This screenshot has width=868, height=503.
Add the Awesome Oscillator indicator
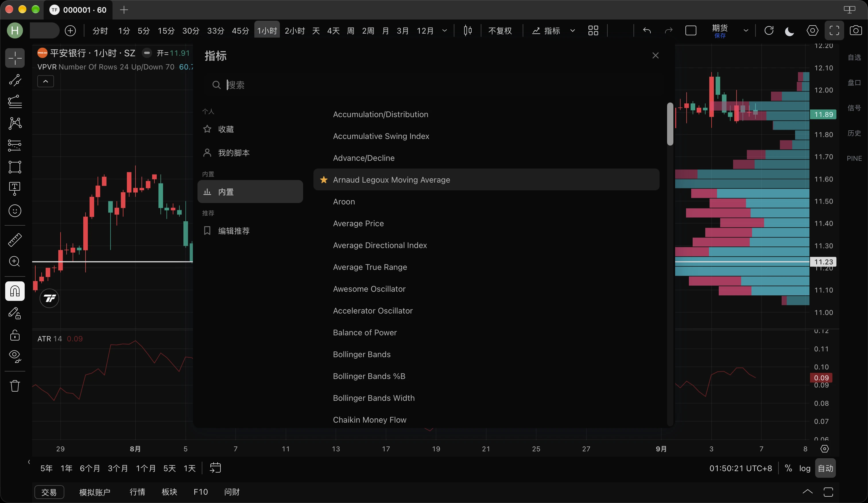pos(486,289)
